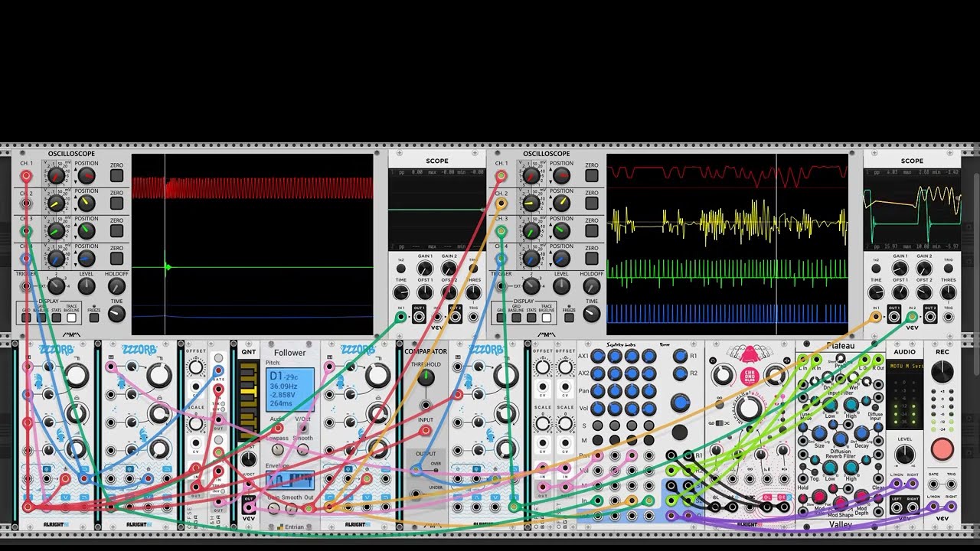The image size is (980, 551).
Task: Click CH. 3 ZERO button on right Oscilloscope
Action: 592,231
